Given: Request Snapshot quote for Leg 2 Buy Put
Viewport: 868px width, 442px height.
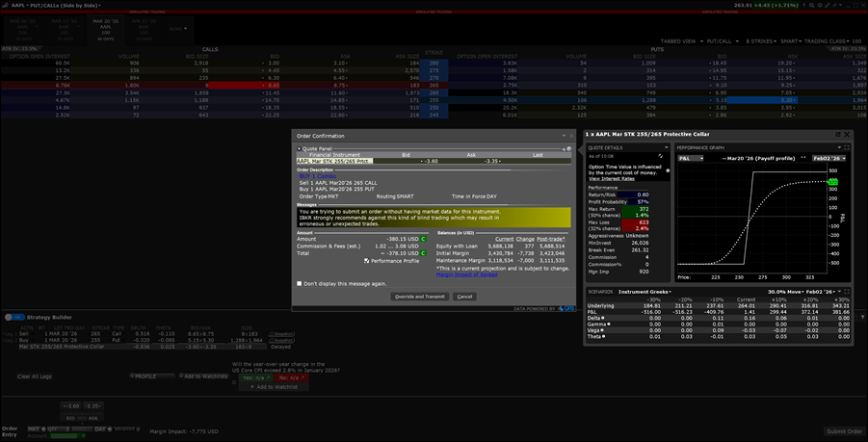Looking at the screenshot, I should (x=279, y=341).
